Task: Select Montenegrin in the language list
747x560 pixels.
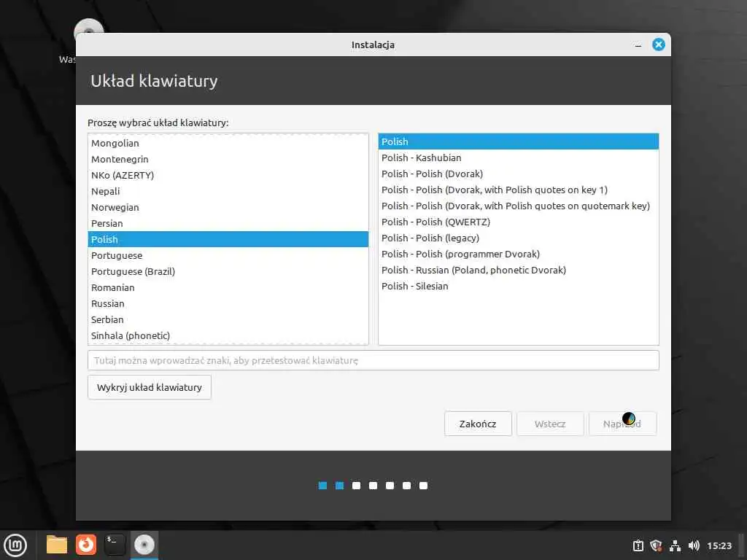Action: tap(228, 159)
